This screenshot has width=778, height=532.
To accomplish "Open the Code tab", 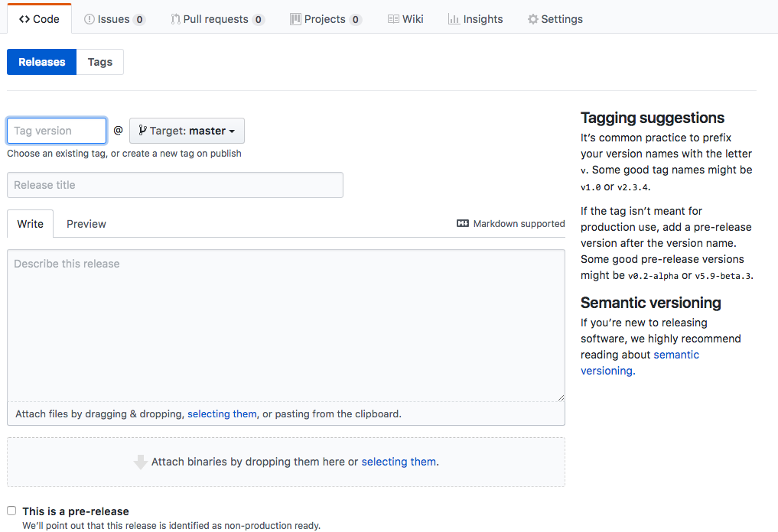I will tap(39, 19).
